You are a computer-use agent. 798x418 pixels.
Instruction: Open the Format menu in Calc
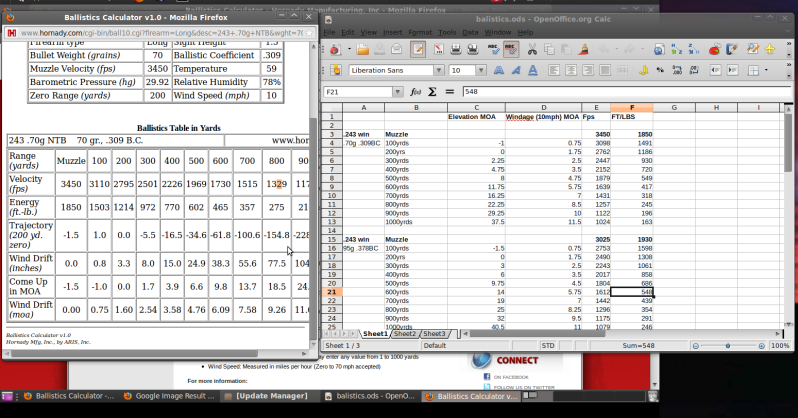click(420, 32)
